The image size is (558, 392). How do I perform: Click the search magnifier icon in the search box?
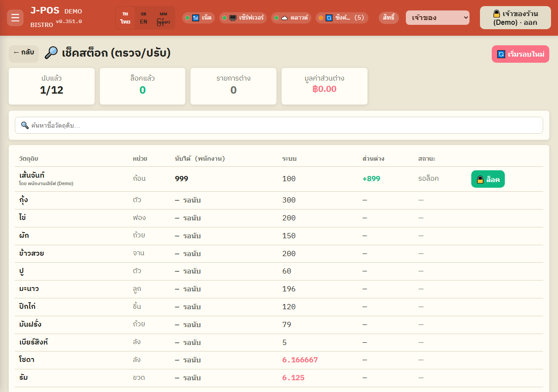pyautogui.click(x=25, y=125)
